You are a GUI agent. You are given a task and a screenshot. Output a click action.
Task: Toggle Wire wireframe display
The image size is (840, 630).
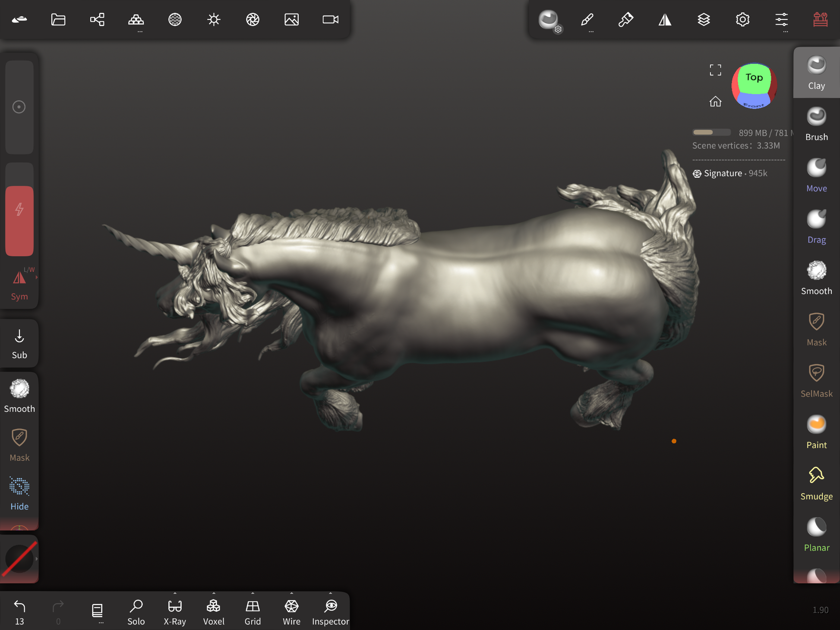coord(291,611)
